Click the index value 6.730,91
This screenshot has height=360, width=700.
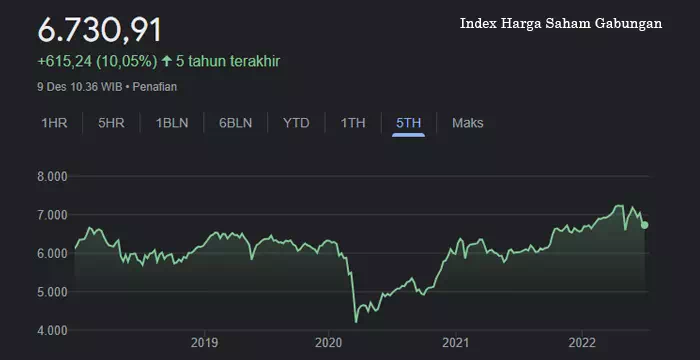click(99, 30)
